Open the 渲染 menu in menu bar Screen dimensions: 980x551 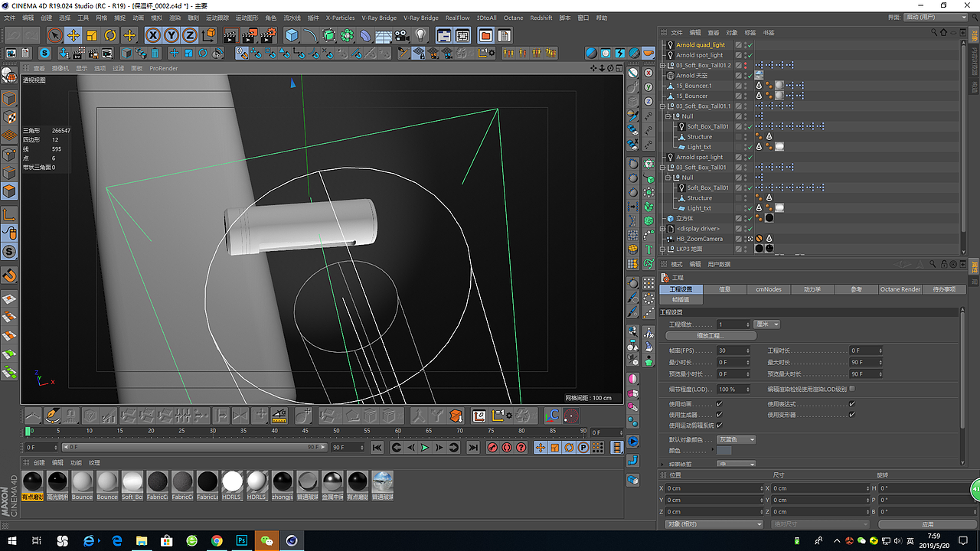point(175,18)
